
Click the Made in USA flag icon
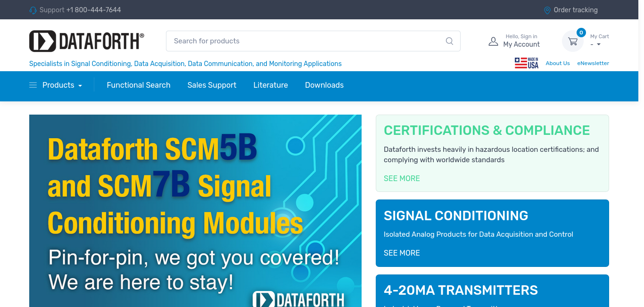pos(527,63)
